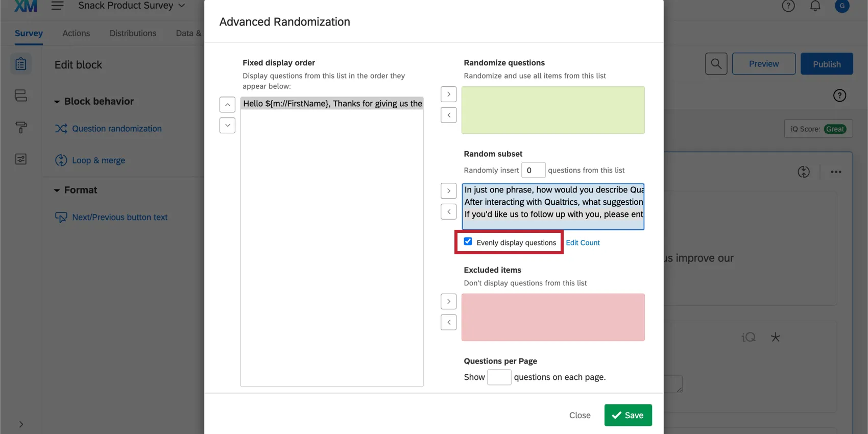Click the move-up arrow for fixed display order
This screenshot has width=868, height=434.
click(x=227, y=105)
